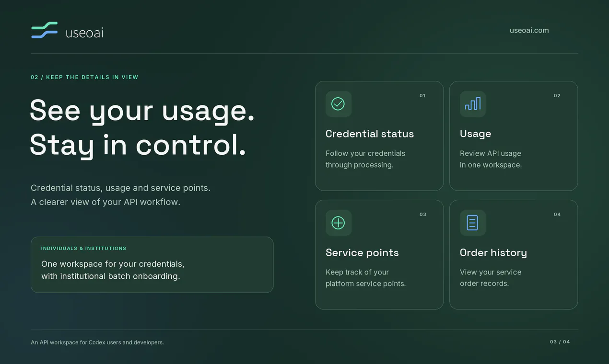Select "A clearer view of your API workflow."
Screen dimensions: 609x364
pyautogui.click(x=105, y=202)
